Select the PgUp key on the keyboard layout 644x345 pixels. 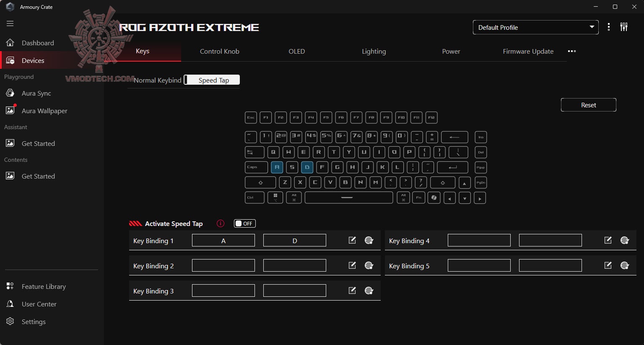click(481, 167)
